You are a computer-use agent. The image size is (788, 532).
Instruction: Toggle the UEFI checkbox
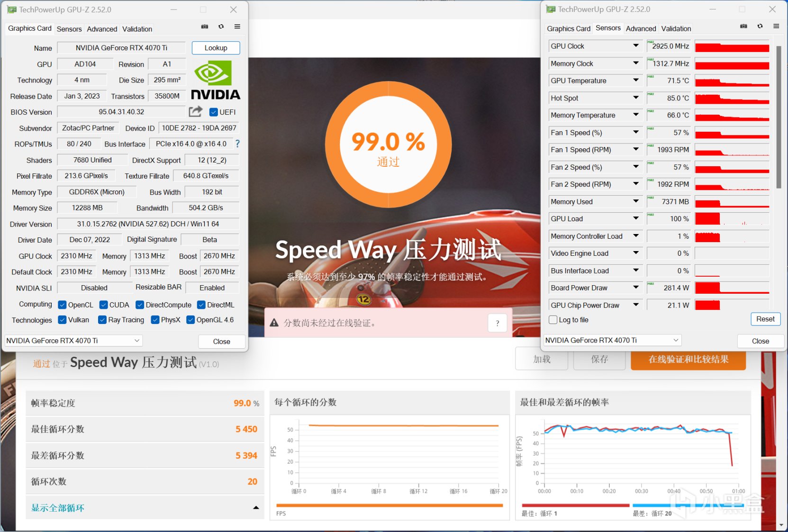point(214,112)
